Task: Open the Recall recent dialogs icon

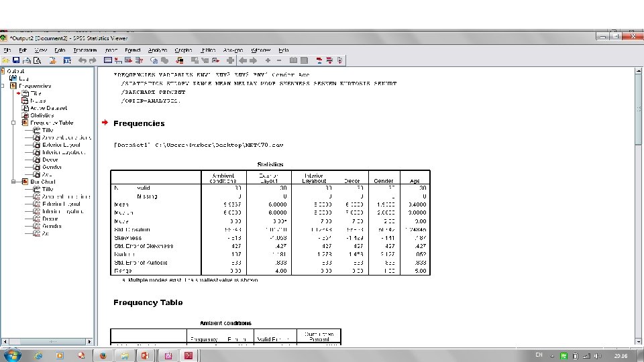Action: point(67,60)
